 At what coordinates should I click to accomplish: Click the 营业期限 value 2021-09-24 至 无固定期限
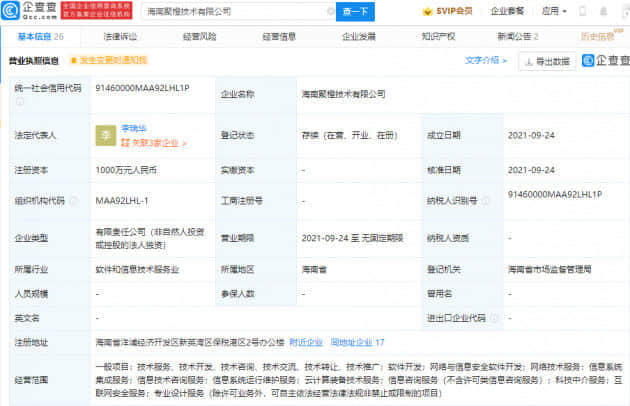click(352, 238)
